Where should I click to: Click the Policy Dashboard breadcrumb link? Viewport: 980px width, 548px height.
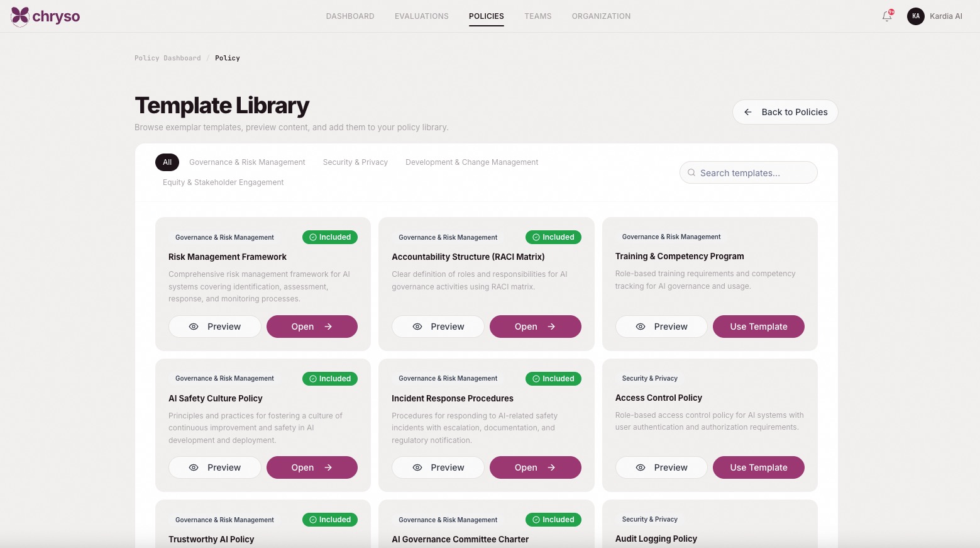(168, 58)
